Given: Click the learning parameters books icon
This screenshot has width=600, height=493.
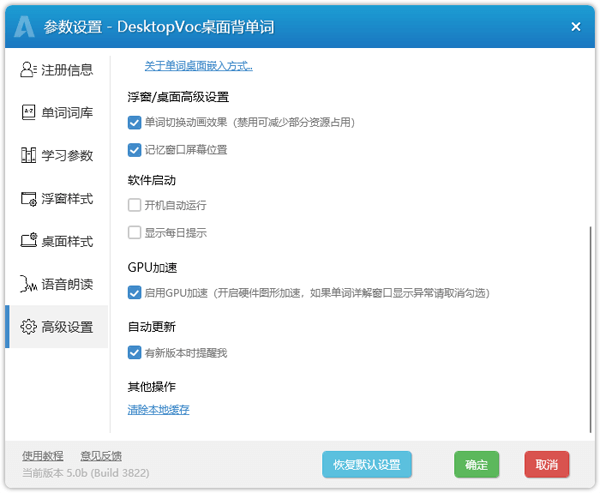Looking at the screenshot, I should tap(28, 155).
